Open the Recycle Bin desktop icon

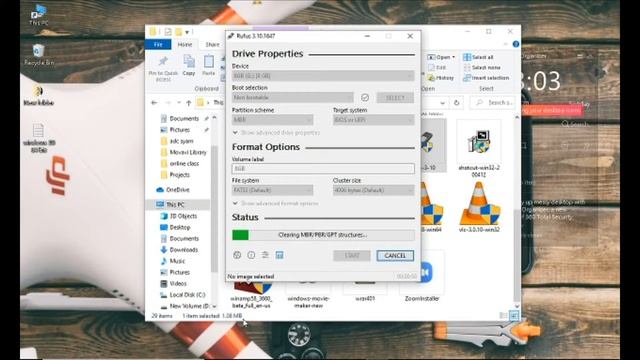coord(39,55)
